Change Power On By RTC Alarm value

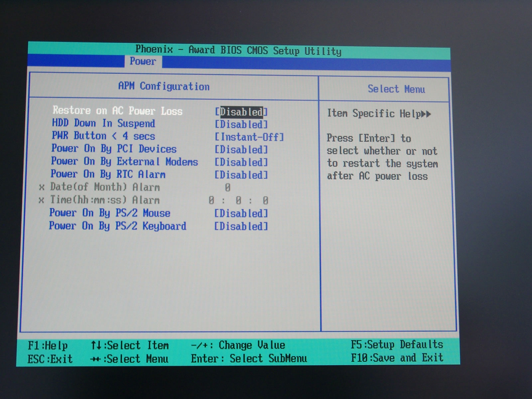tap(241, 175)
